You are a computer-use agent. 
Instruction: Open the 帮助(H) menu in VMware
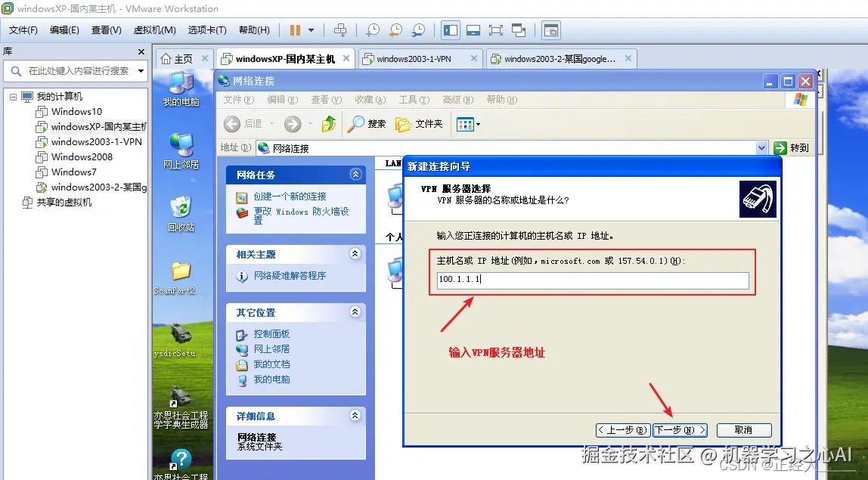[x=254, y=30]
